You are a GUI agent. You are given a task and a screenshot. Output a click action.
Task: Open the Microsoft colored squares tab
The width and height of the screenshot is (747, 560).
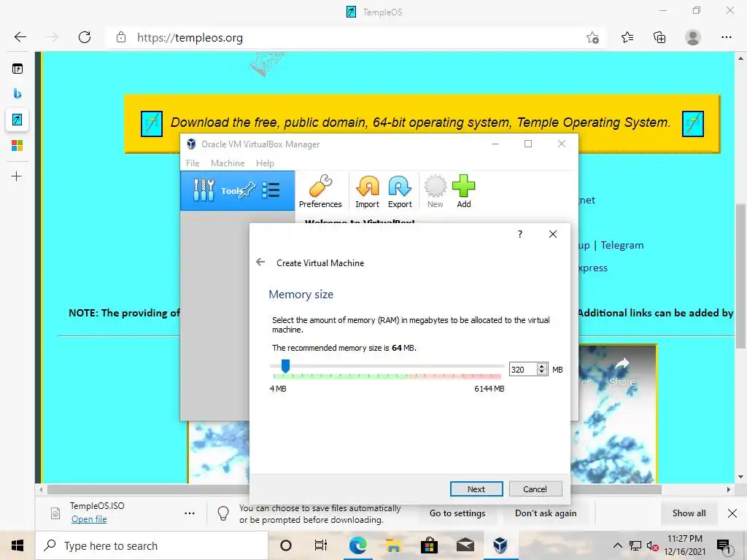click(18, 145)
